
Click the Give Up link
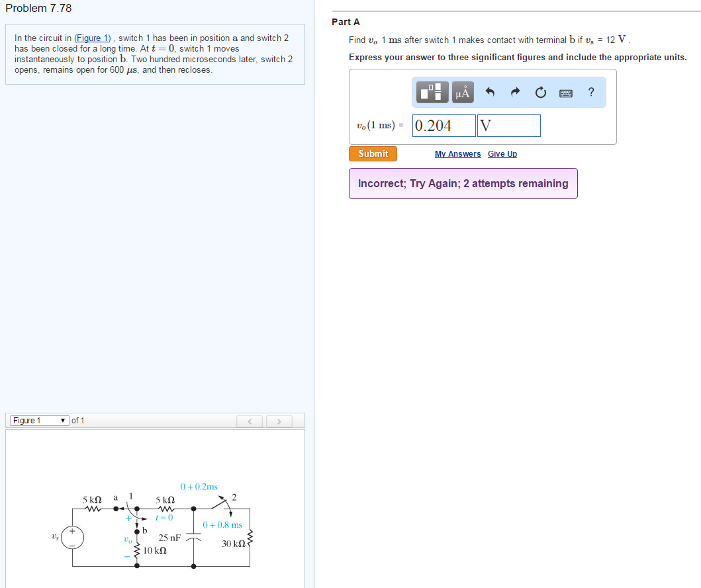(502, 154)
